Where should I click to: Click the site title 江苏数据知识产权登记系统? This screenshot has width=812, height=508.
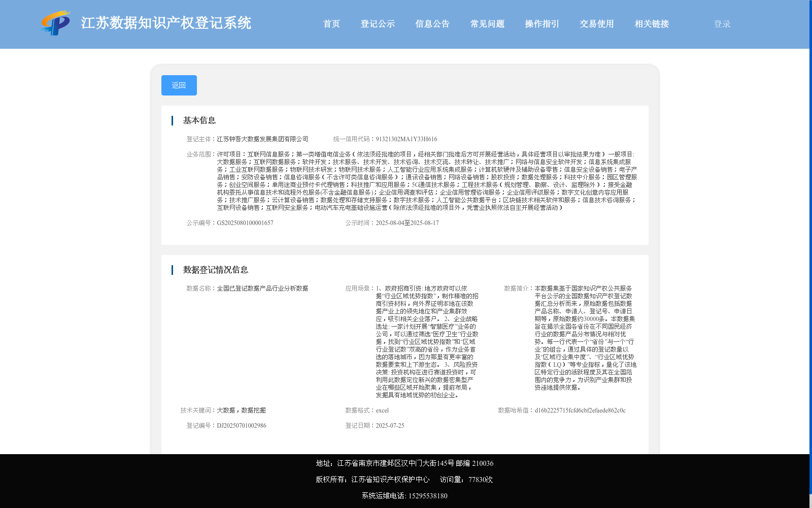(166, 23)
